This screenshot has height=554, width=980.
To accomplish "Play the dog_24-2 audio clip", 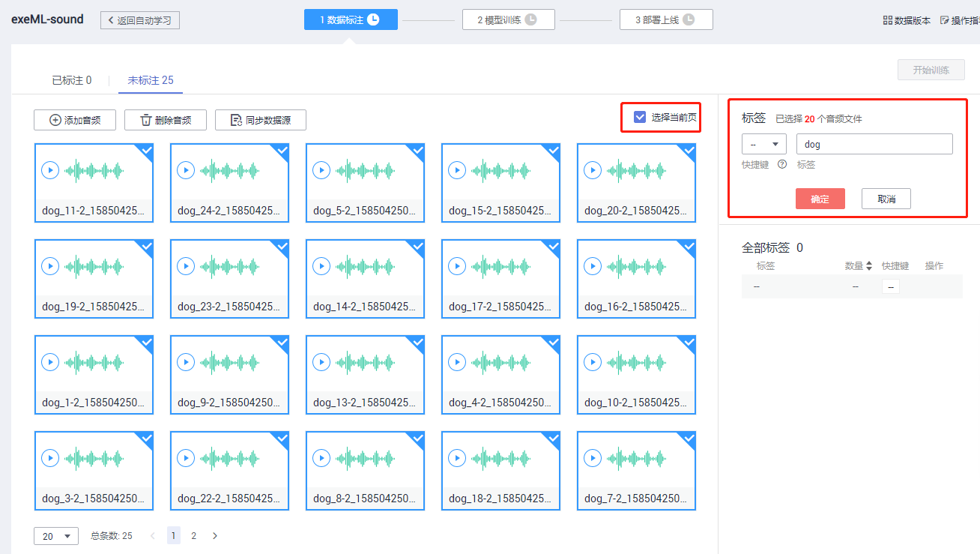I will (186, 170).
